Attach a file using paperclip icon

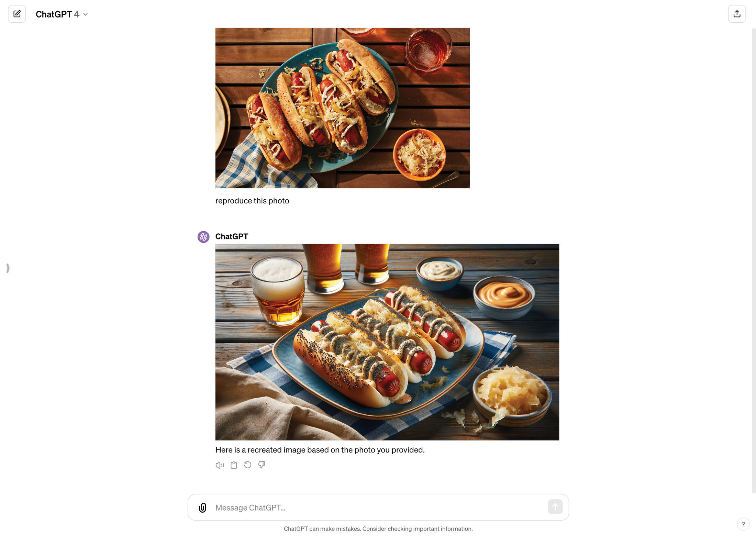point(202,507)
